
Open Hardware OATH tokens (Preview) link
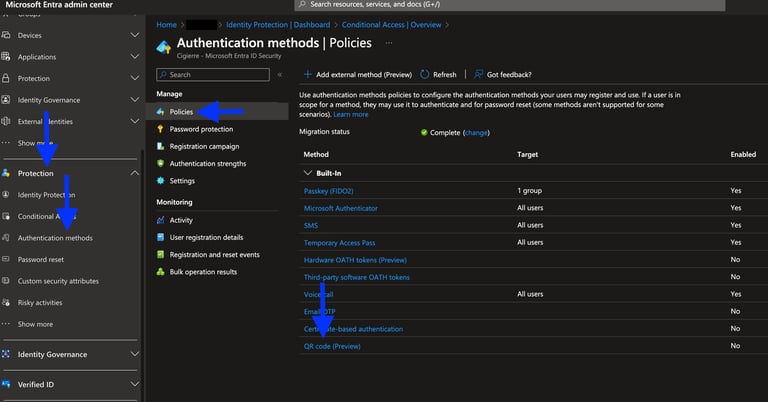355,260
